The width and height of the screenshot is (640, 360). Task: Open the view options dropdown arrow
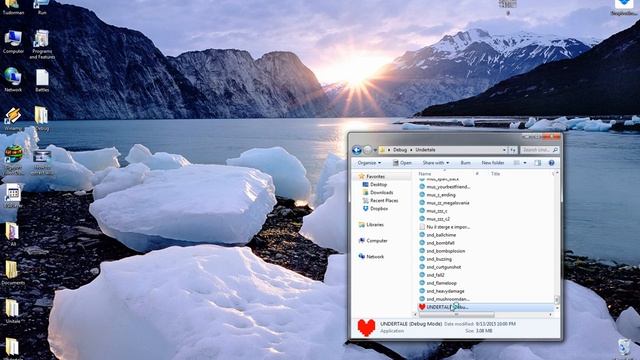coord(525,163)
